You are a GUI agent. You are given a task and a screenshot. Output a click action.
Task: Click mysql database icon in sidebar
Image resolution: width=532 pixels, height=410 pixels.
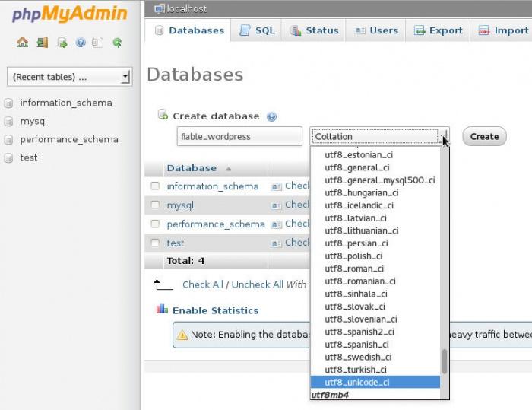[x=8, y=121]
